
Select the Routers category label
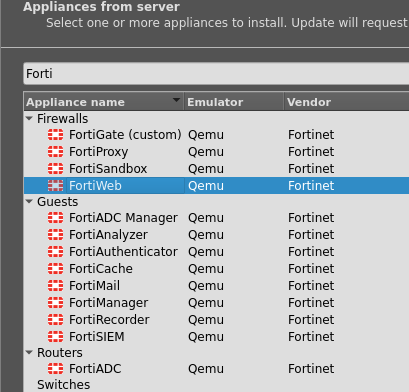(x=60, y=353)
